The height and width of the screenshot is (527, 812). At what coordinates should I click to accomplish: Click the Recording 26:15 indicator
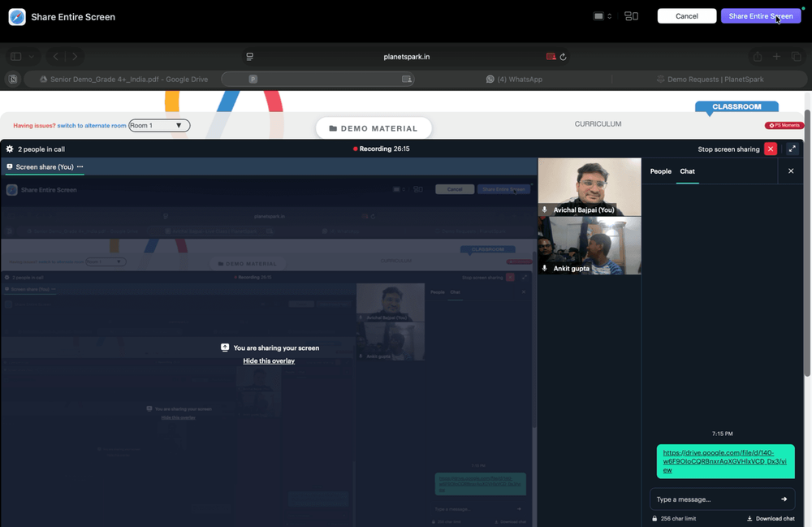pos(381,149)
